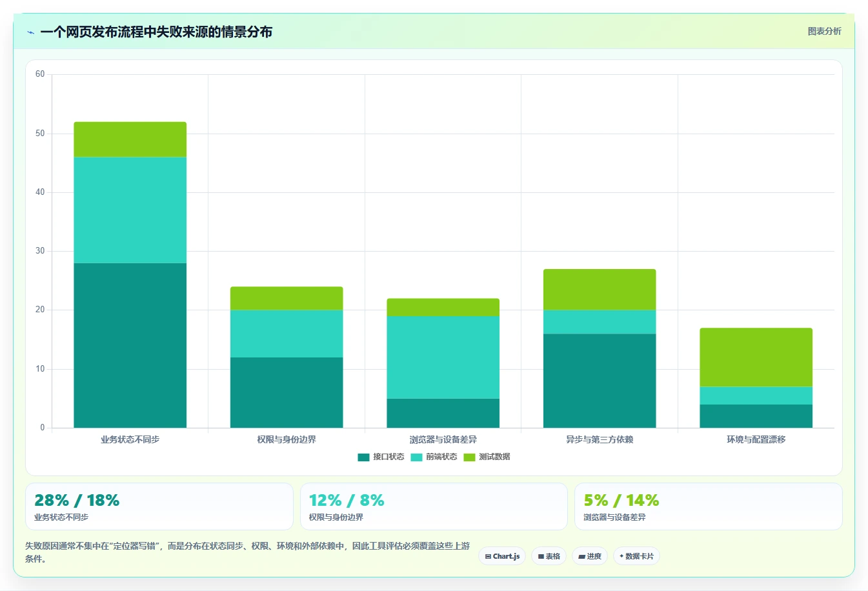Viewport: 868px width, 591px height.
Task: Click the green 测试数据 segment of 业务状态不同步 bar
Action: 130,139
